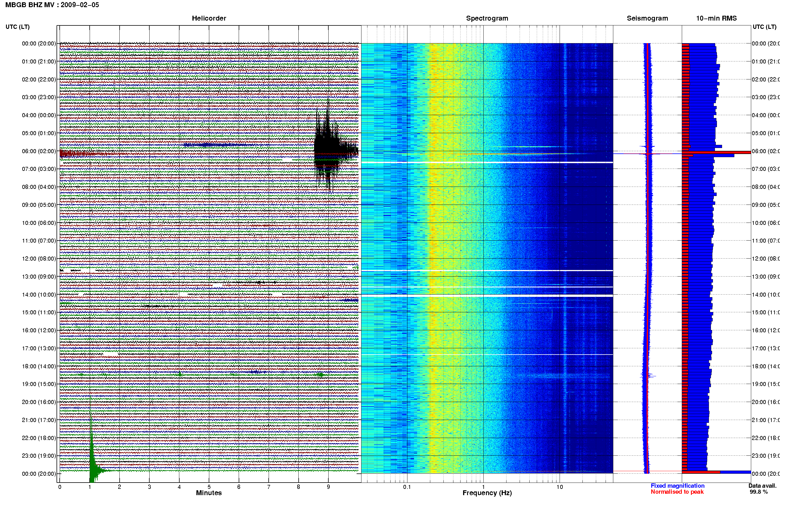
Task: Click left-axis time label '11:00 (07:00)'
Action: pyautogui.click(x=39, y=241)
